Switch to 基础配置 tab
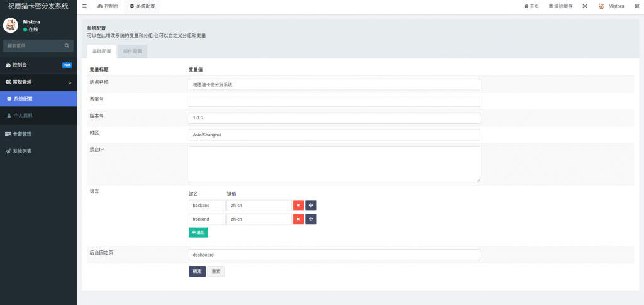Viewport: 644px width, 305px height. click(x=101, y=52)
